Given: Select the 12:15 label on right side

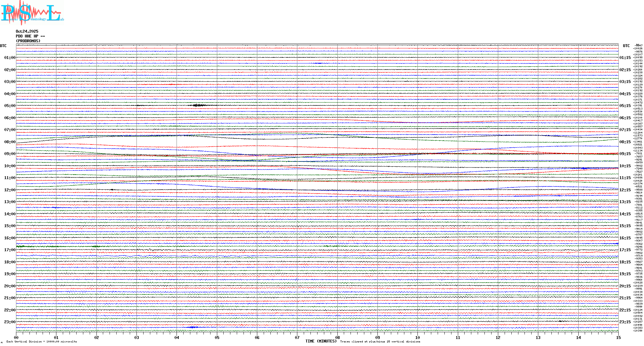Looking at the screenshot, I should (x=625, y=190).
